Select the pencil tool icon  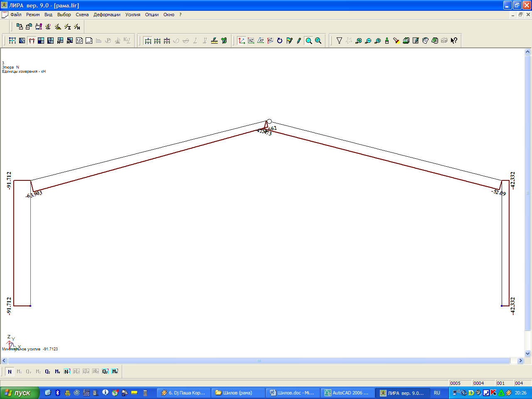coord(299,40)
